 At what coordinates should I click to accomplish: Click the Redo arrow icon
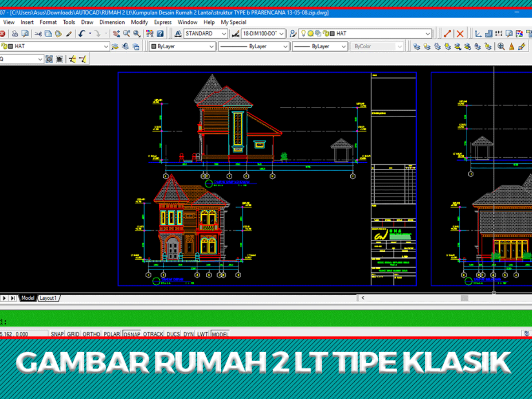(x=97, y=34)
